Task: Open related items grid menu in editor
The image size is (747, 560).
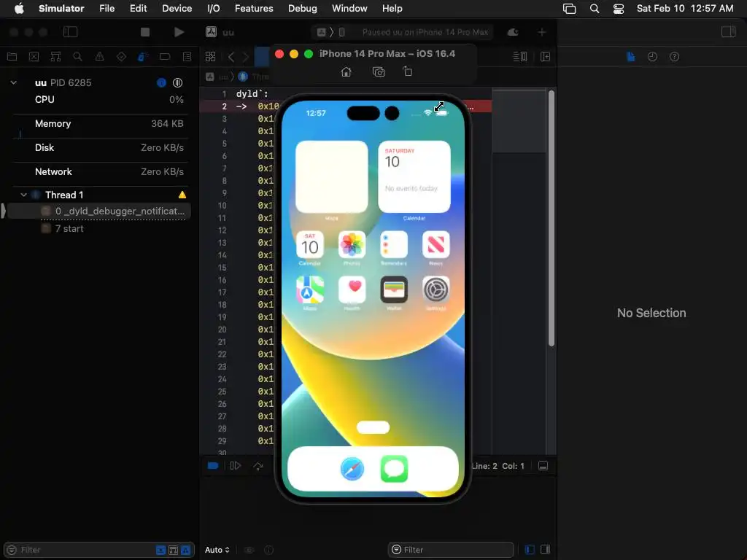Action: click(211, 57)
